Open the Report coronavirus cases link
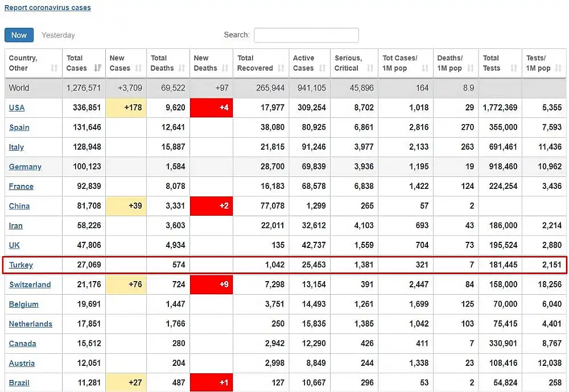The height and width of the screenshot is (392, 569). pos(48,7)
